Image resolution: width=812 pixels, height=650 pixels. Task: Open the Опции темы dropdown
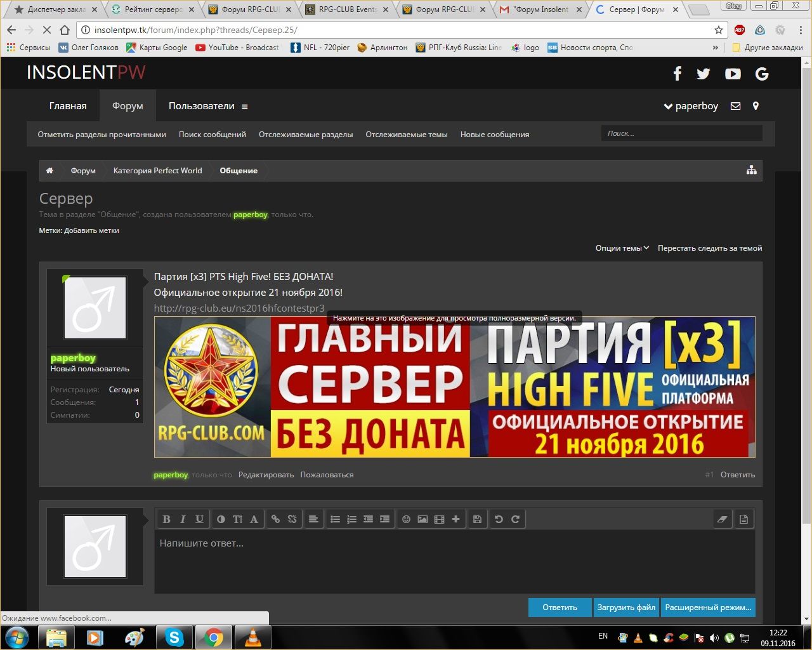622,248
